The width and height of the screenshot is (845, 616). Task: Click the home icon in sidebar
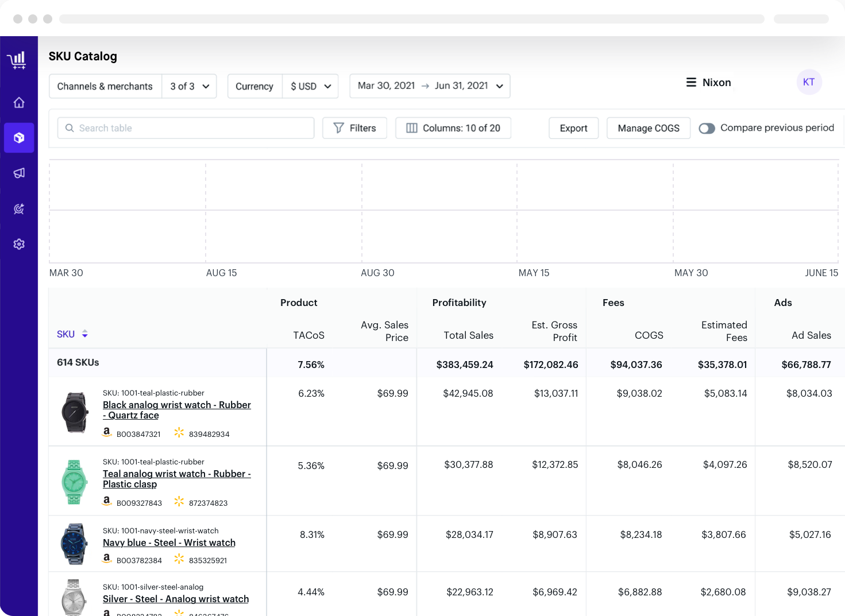click(x=19, y=103)
